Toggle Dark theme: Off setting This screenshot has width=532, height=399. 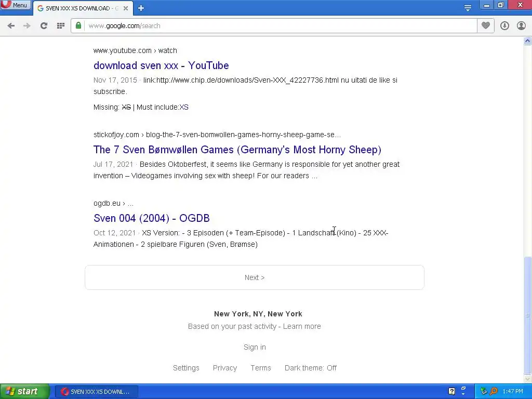click(311, 368)
